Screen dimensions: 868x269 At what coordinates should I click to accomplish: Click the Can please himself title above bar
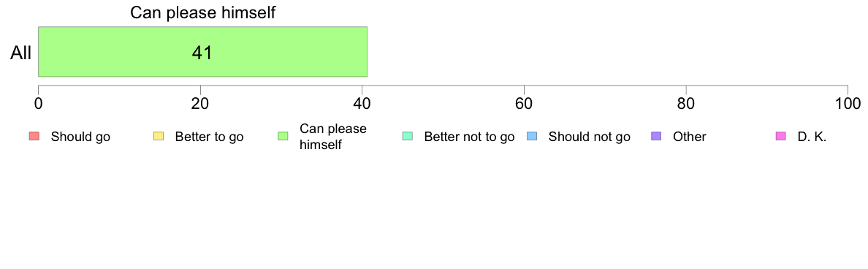202,13
